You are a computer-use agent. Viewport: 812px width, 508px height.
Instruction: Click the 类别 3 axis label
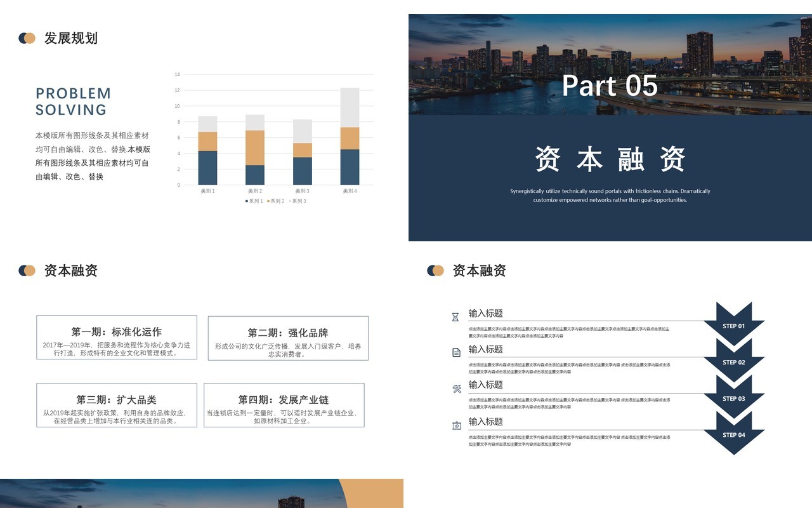pos(302,191)
